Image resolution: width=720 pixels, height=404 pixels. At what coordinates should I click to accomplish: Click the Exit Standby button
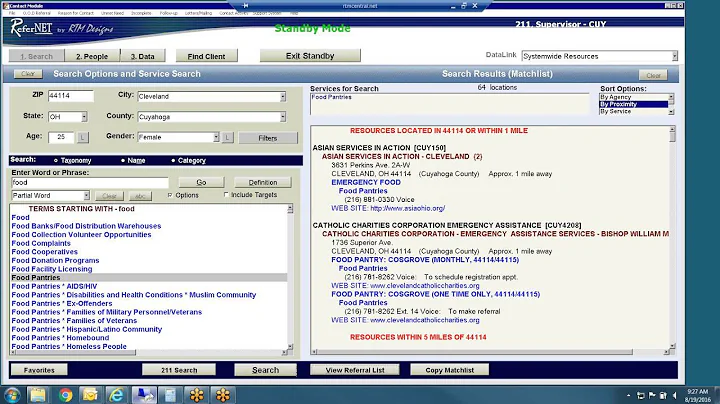pos(310,56)
